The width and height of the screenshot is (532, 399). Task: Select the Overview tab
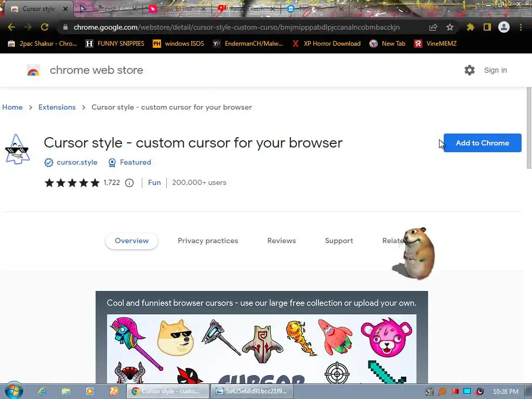[x=131, y=241]
